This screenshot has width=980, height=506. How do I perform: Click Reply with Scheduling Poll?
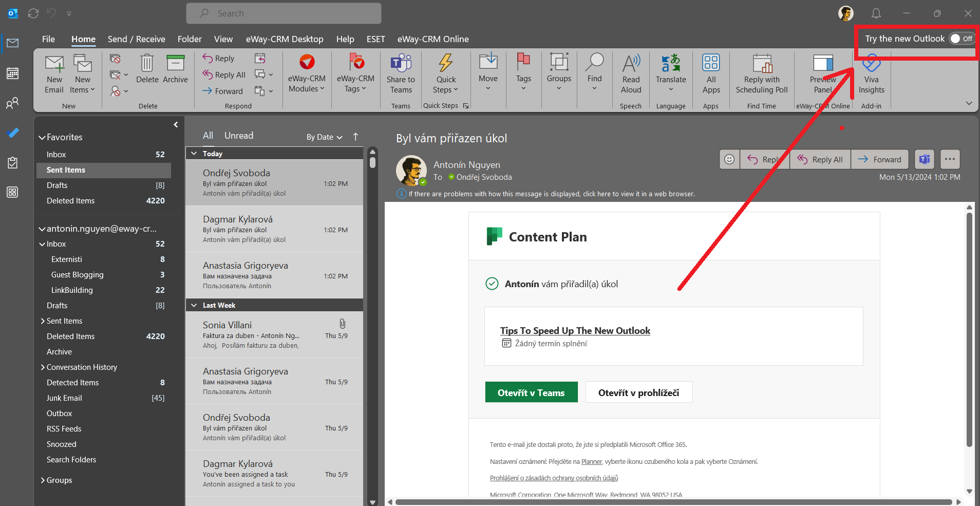coord(762,74)
